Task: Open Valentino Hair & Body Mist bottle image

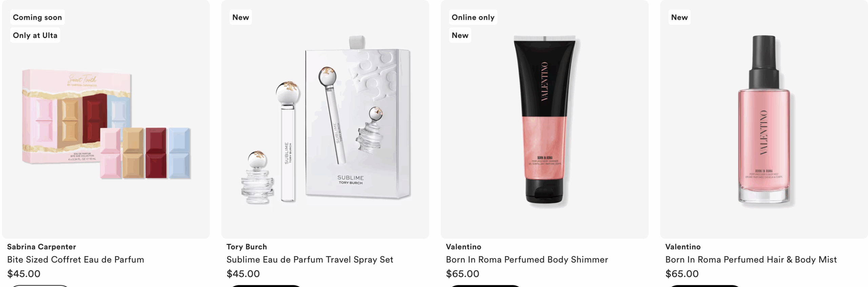Action: tap(764, 120)
